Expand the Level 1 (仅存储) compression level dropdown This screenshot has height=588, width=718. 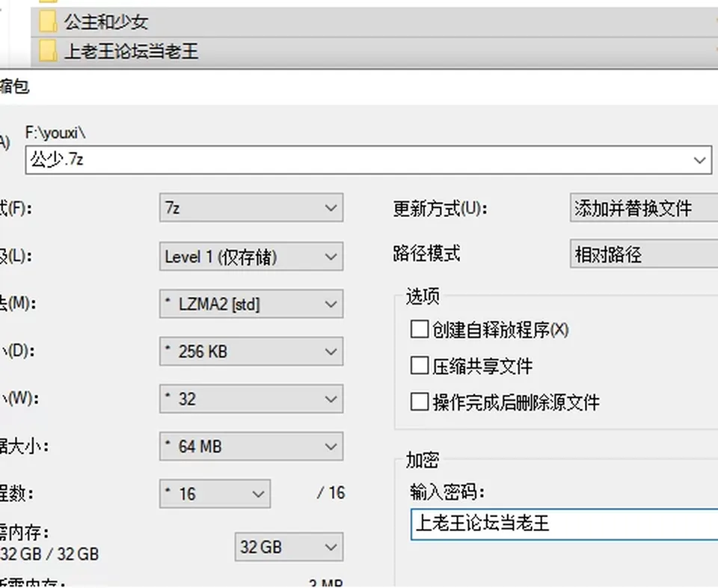click(x=251, y=257)
